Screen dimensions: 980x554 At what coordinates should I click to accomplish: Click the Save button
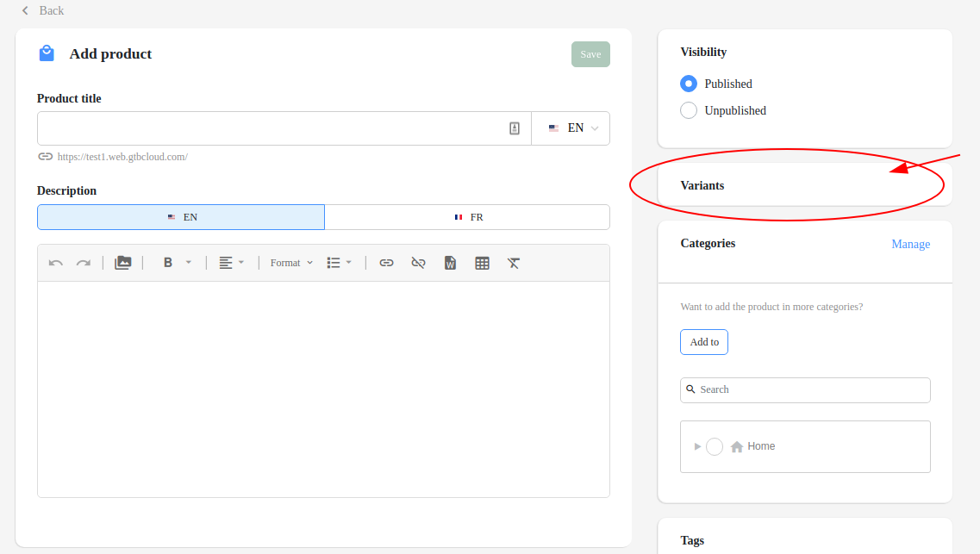tap(590, 54)
